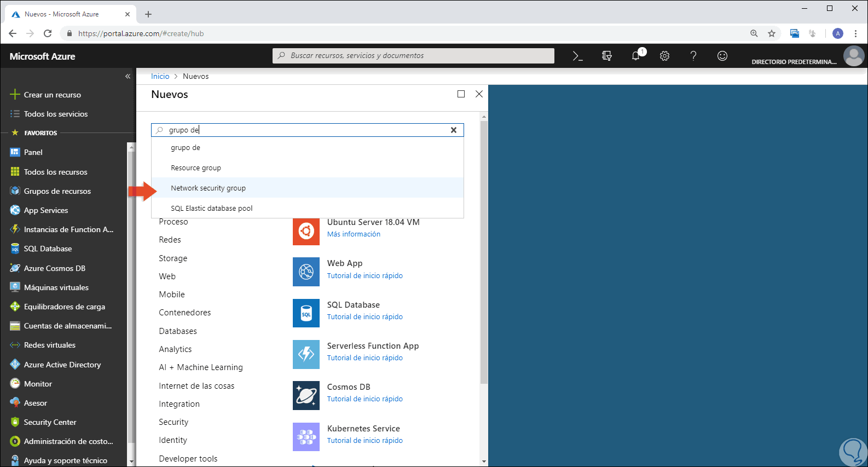This screenshot has width=868, height=467.
Task: Open account profile avatar
Action: click(x=853, y=56)
